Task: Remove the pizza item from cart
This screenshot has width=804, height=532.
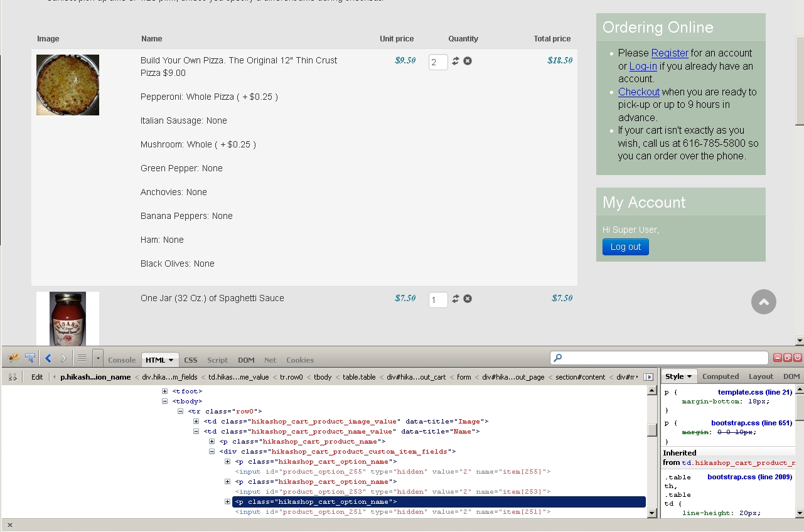Action: (x=468, y=61)
